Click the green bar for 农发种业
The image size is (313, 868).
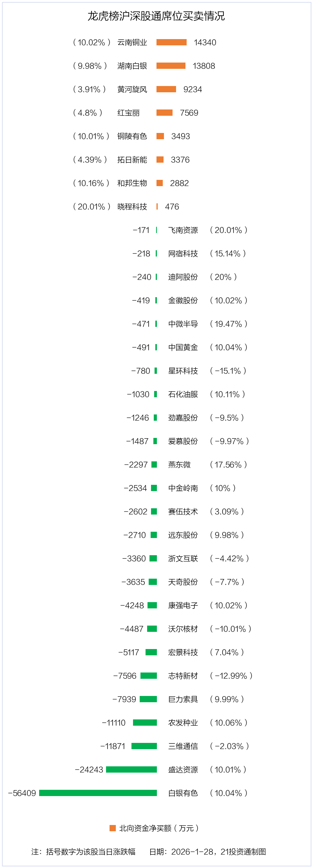pyautogui.click(x=145, y=723)
